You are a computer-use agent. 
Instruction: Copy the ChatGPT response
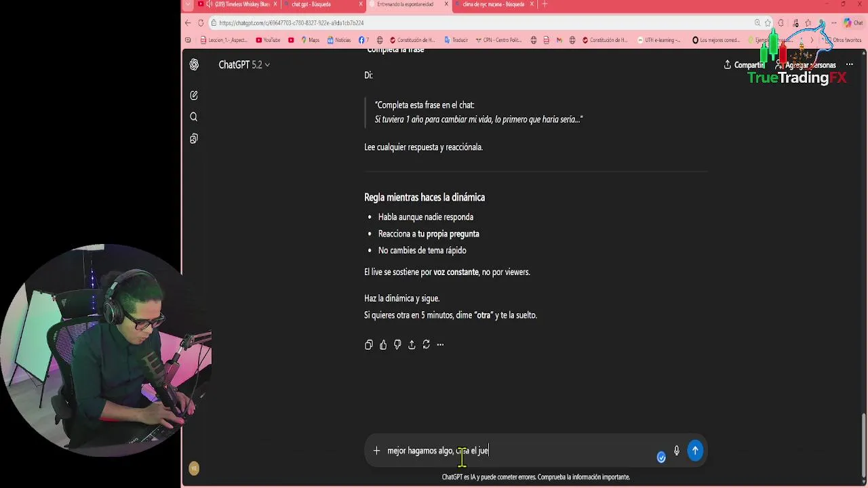(x=369, y=345)
